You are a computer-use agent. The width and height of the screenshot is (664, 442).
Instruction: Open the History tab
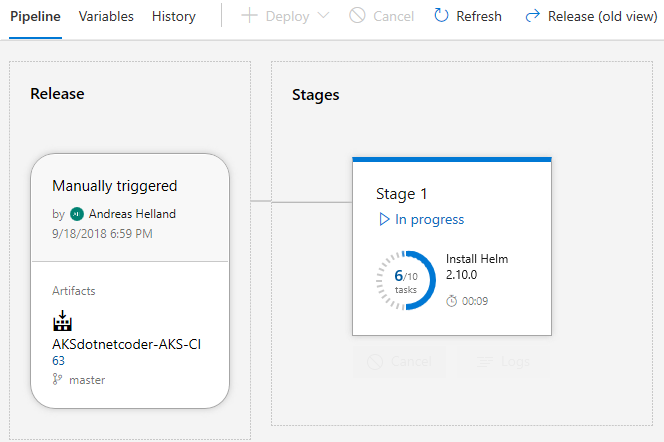coord(174,16)
